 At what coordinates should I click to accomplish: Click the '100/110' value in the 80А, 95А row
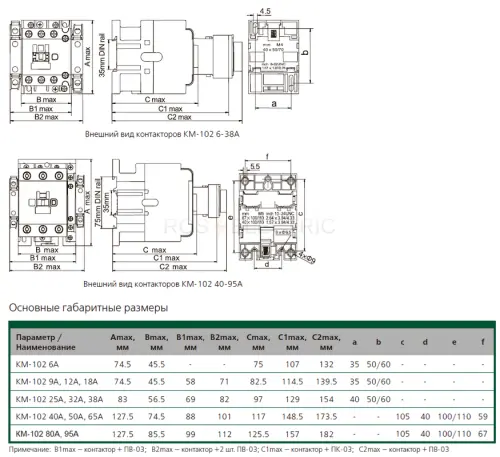tap(454, 434)
